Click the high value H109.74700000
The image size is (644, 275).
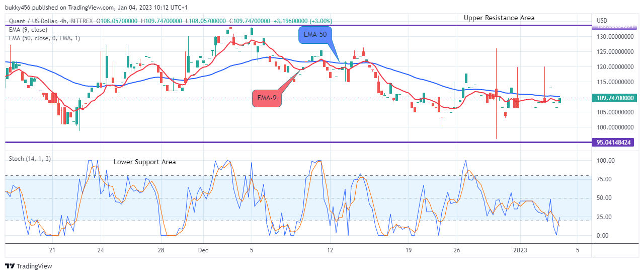[162, 21]
